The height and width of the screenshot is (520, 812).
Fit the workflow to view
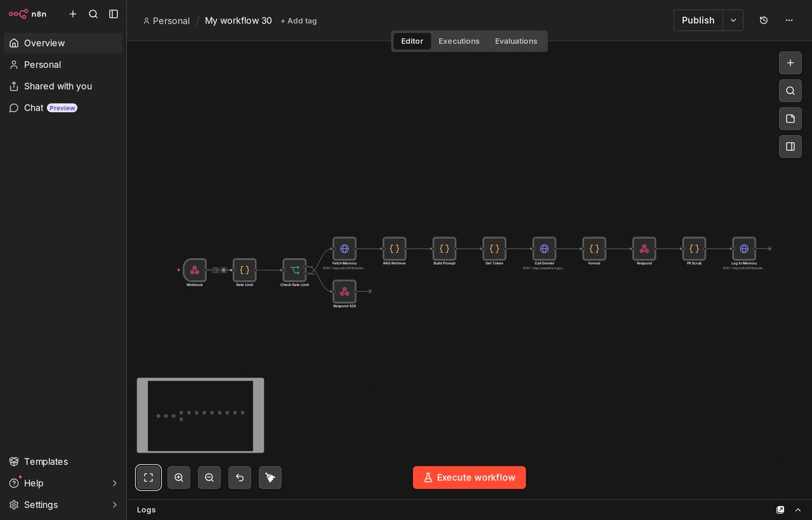[x=148, y=478]
